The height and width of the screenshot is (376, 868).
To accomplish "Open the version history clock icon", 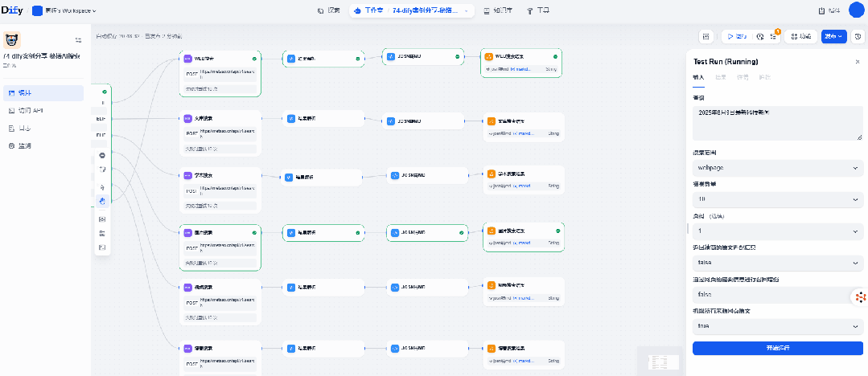I will [x=858, y=36].
